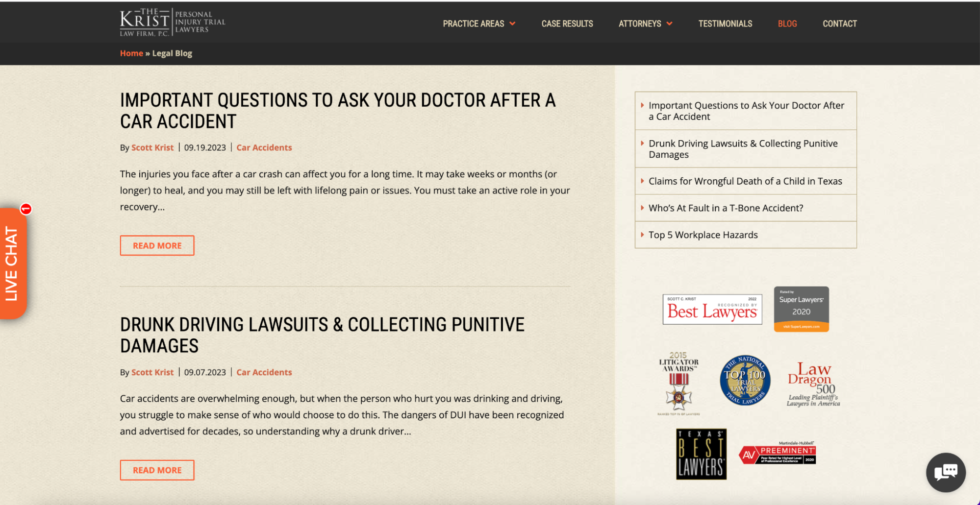Screen dimensions: 980x505
Task: Click the National Top 100 Trial Lawyers seal
Action: click(x=745, y=380)
